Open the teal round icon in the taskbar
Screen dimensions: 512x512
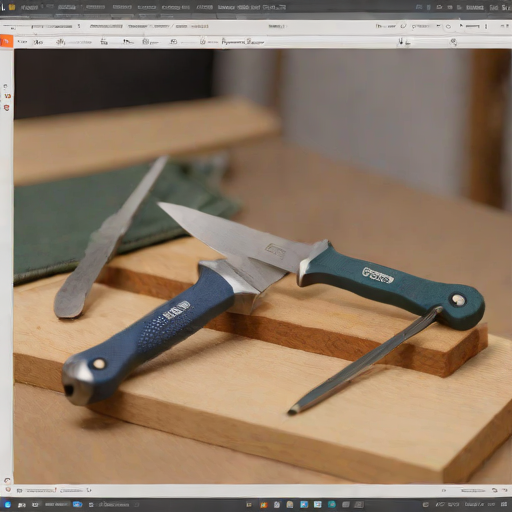331,504
